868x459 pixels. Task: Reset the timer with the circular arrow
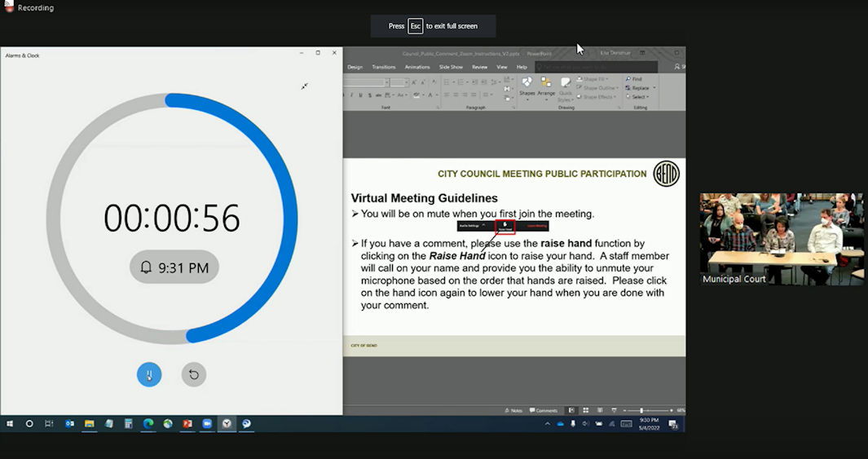click(194, 374)
